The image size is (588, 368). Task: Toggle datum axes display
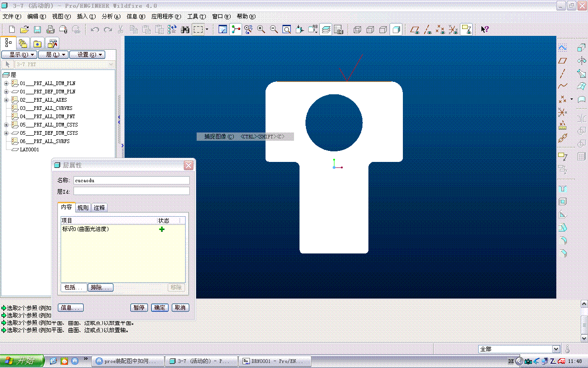[428, 29]
